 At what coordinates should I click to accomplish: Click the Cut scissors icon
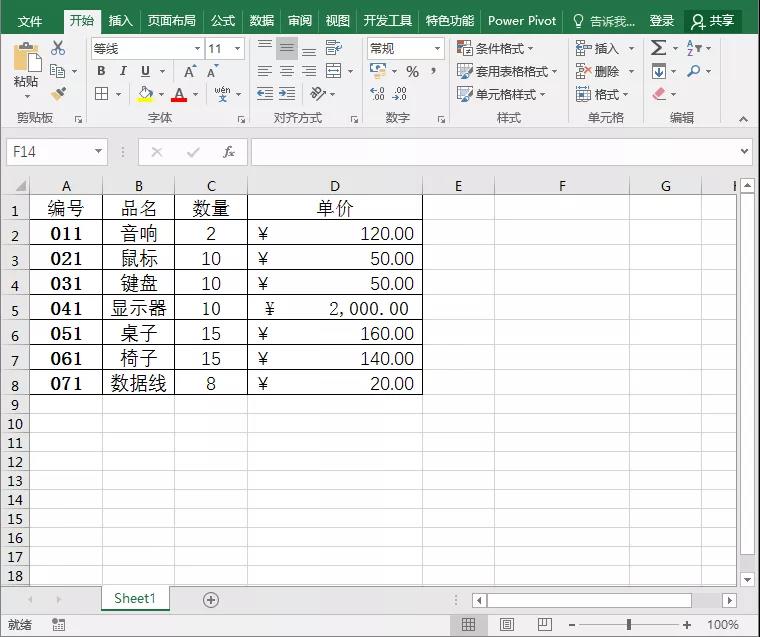(x=58, y=48)
